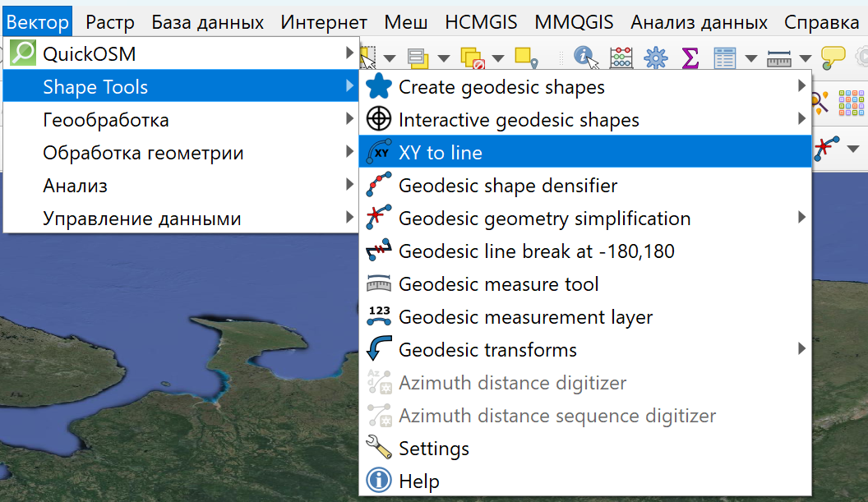Expand the Geodesic transforms submenu arrow
Viewport: 868px width, 502px height.
click(801, 348)
